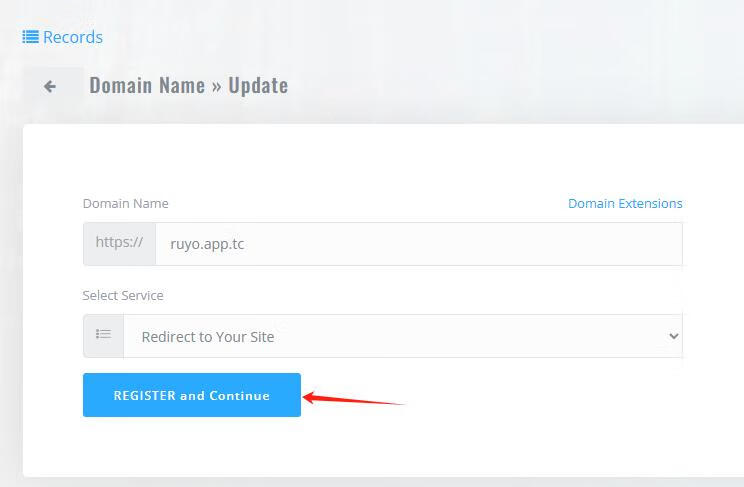Click the list icon beside the service dropdown
Image resolution: width=744 pixels, height=487 pixels.
(103, 336)
